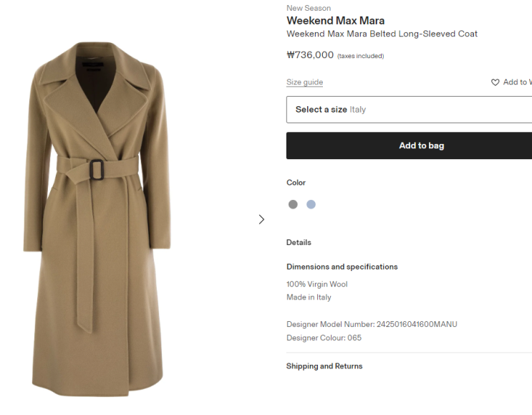Pick the light blue color swatch
532x415 pixels.
[x=311, y=204]
